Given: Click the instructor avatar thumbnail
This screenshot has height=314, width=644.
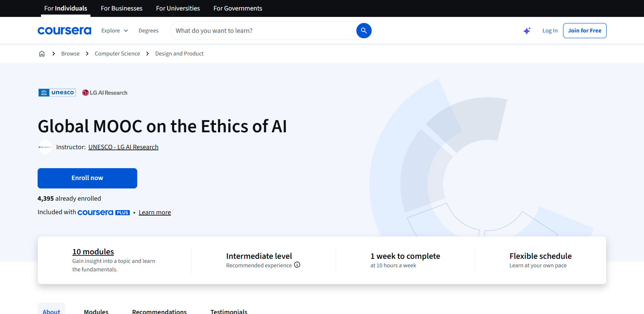Looking at the screenshot, I should pos(45,147).
